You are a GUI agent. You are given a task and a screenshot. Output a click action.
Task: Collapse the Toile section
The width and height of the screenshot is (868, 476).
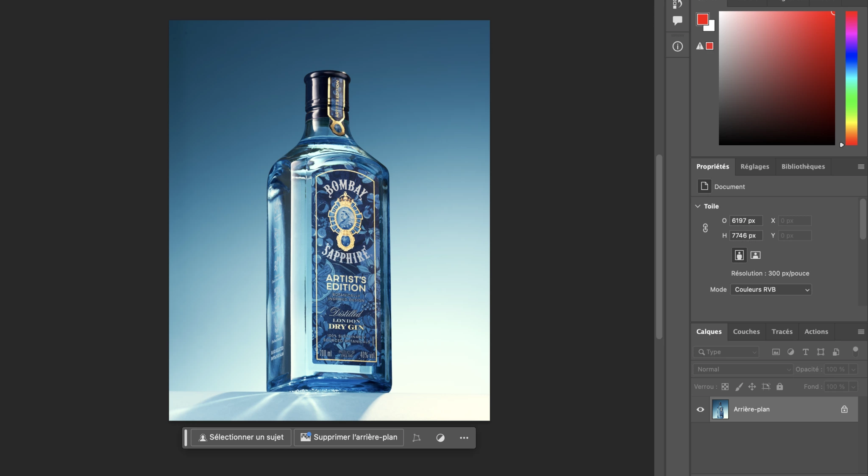(x=698, y=206)
